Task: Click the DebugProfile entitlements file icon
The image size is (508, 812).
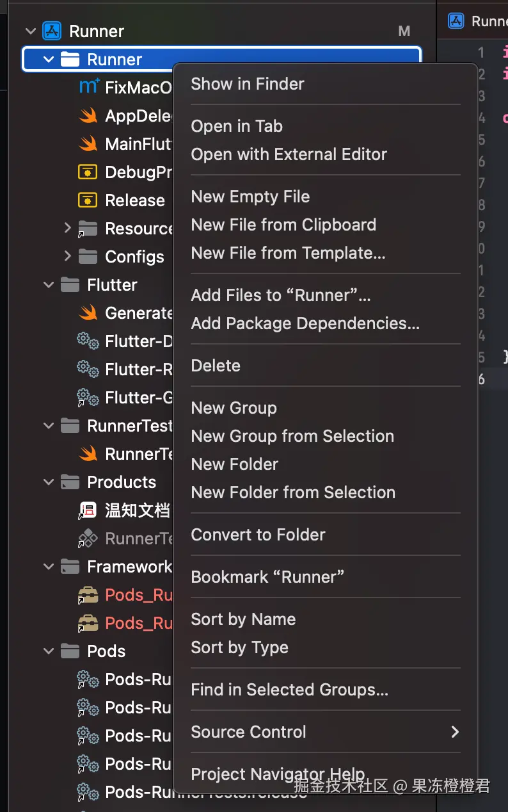Action: tap(88, 172)
